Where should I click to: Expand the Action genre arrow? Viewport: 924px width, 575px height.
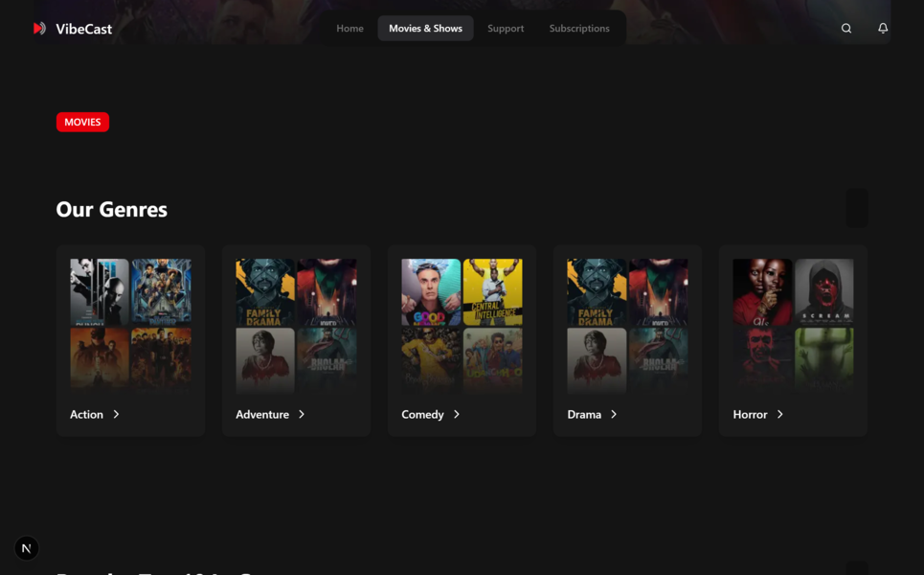(x=117, y=414)
